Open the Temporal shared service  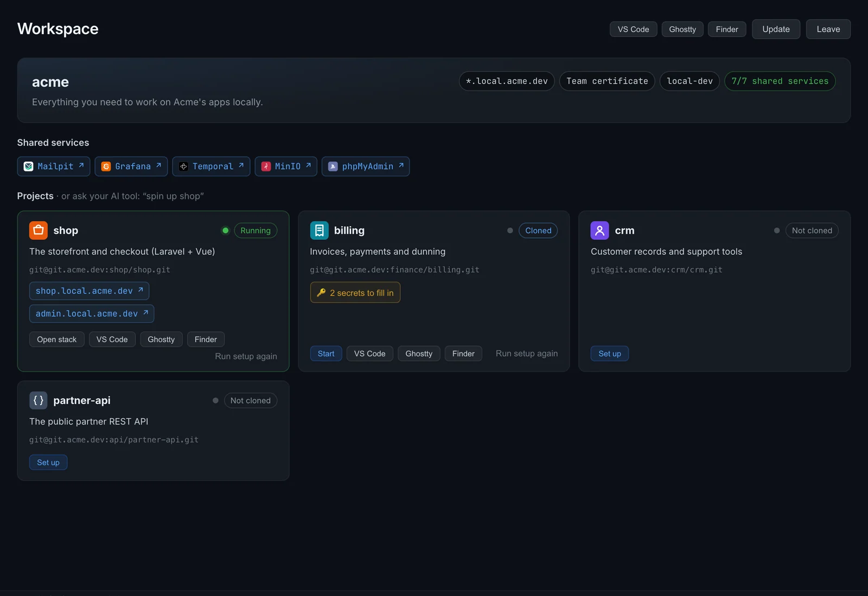(x=211, y=166)
